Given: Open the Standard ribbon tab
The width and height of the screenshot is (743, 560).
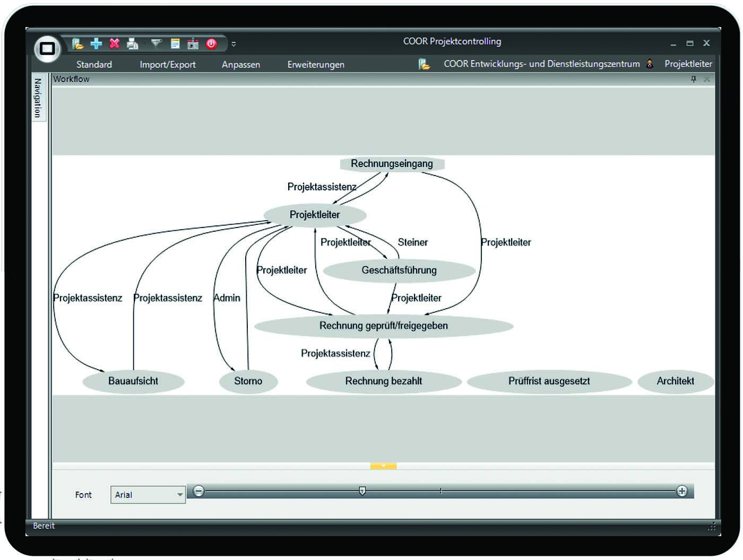Looking at the screenshot, I should 94,65.
